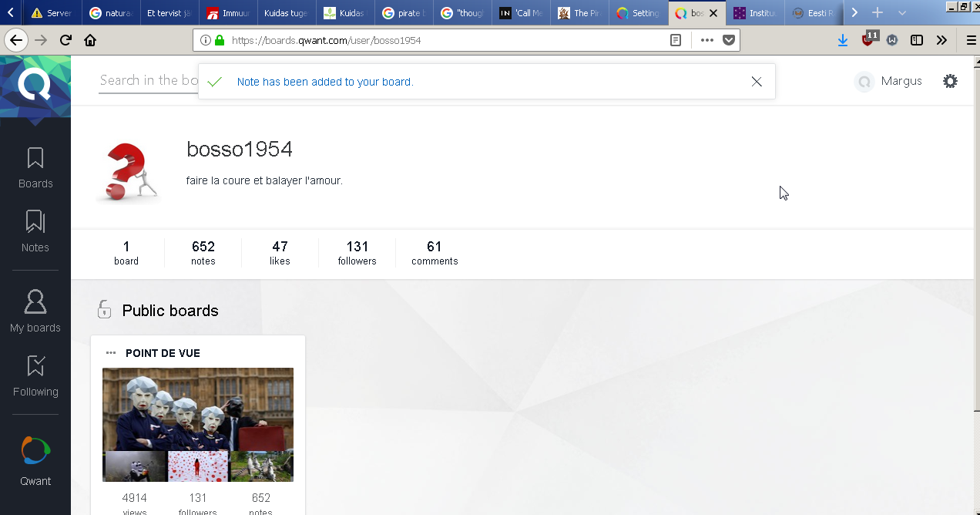Image resolution: width=980 pixels, height=515 pixels.
Task: Open settings via the gear icon
Action: (951, 81)
